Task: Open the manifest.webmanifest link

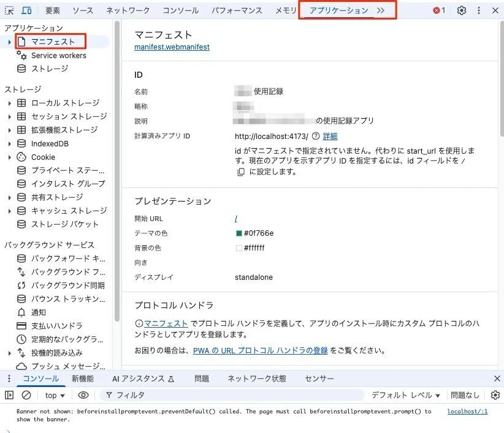Action: pyautogui.click(x=172, y=47)
